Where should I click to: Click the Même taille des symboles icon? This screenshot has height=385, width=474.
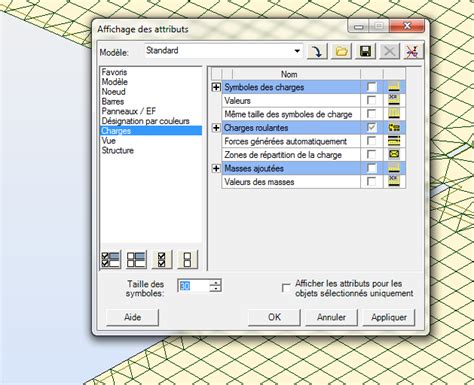click(x=394, y=114)
